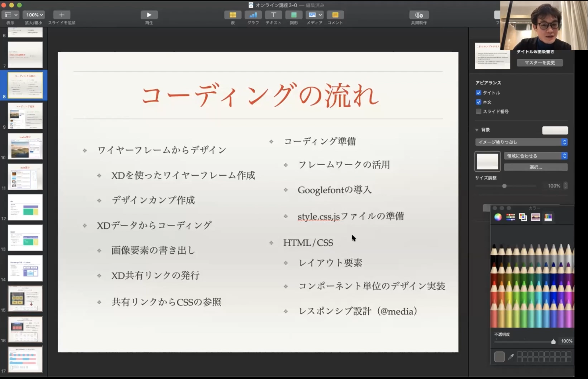The width and height of the screenshot is (588, 379).
Task: Click the shape (図形) toolbar icon
Action: click(294, 15)
